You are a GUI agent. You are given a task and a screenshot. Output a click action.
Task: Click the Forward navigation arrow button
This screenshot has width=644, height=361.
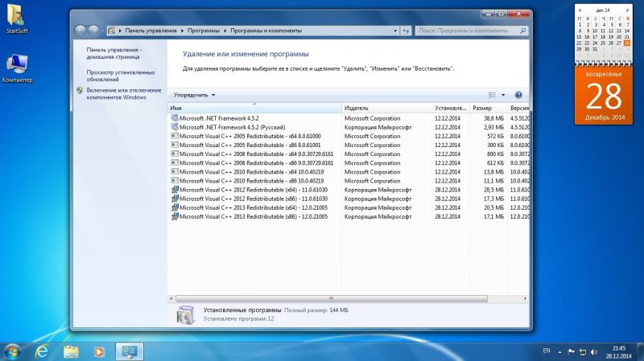93,31
